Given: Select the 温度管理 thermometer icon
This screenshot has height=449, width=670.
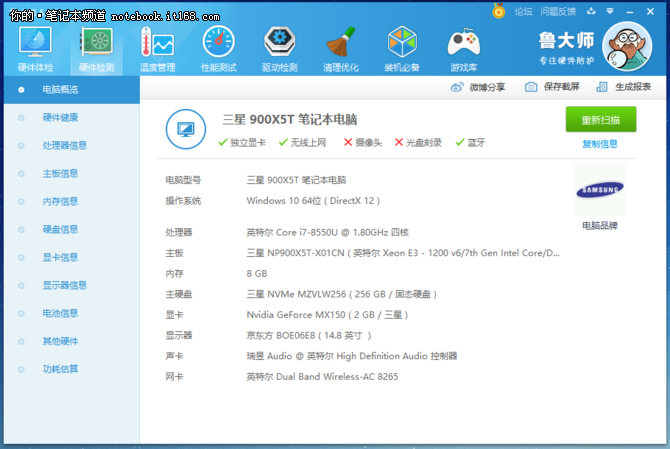Looking at the screenshot, I should [158, 46].
